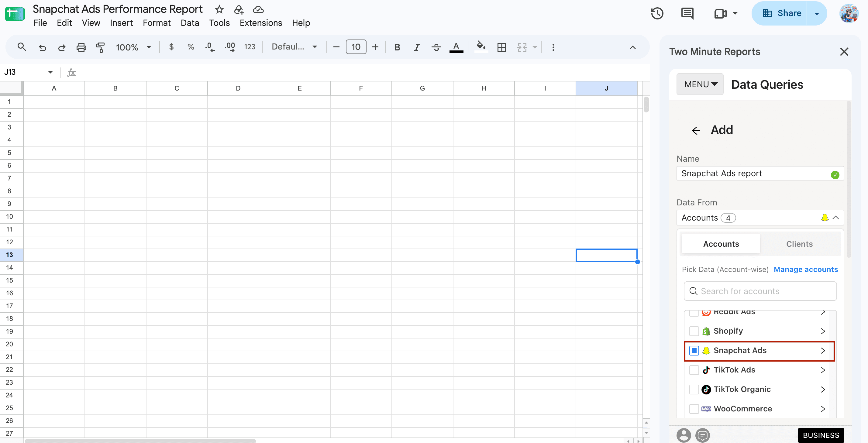Image resolution: width=868 pixels, height=443 pixels.
Task: Click the Manage accounts link
Action: coord(805,270)
